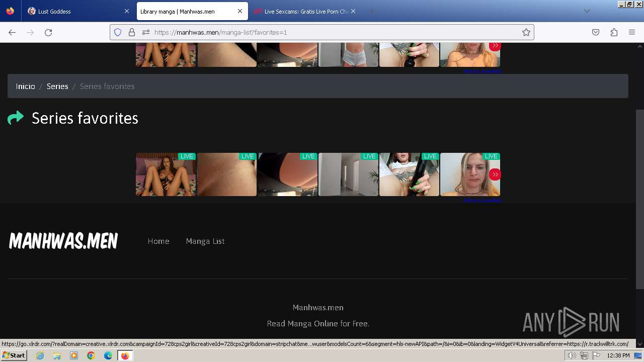Screen dimensions: 644x362
Task: Click the MANHWAS.MEN footer logo
Action: 63,241
